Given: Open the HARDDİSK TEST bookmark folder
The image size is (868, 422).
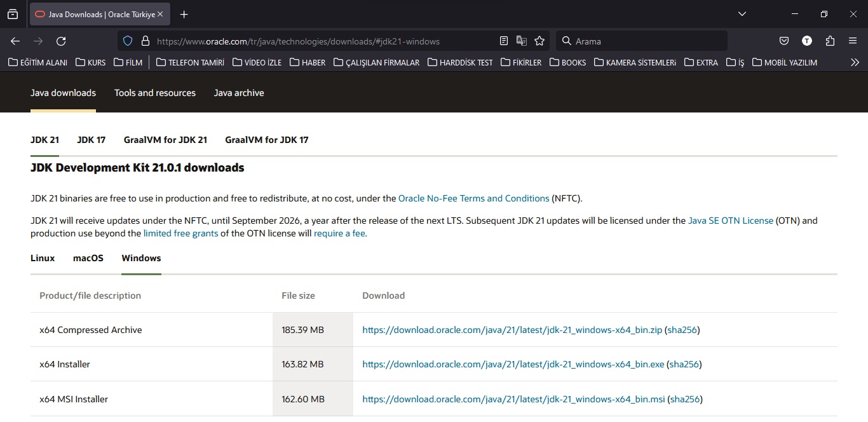Looking at the screenshot, I should pyautogui.click(x=460, y=62).
